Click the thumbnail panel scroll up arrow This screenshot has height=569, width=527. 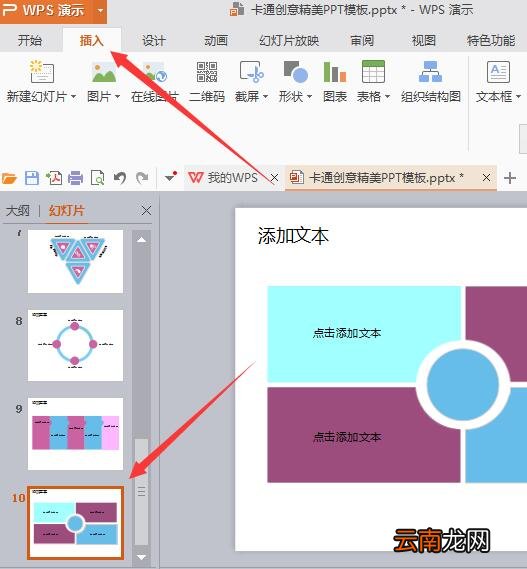click(142, 240)
